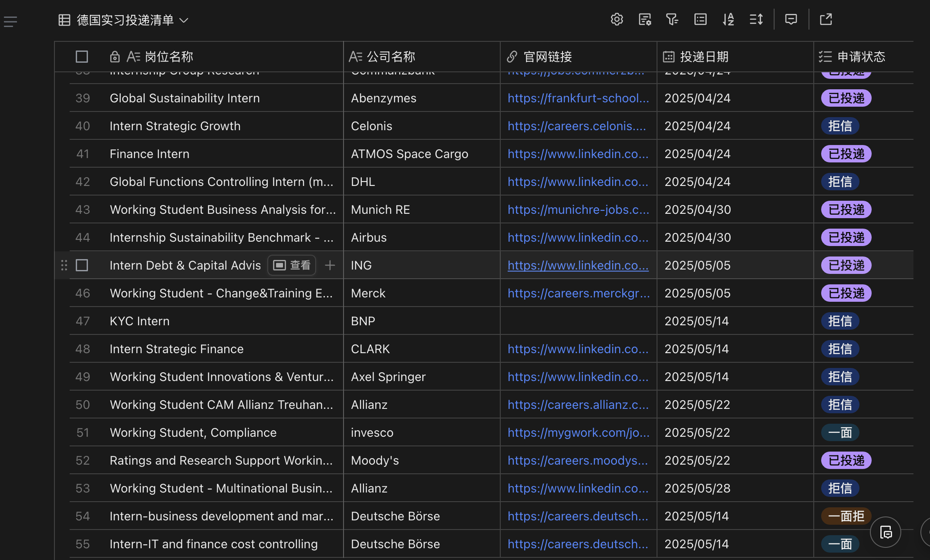Open the careers.celonis link
This screenshot has height=560, width=930.
click(577, 126)
